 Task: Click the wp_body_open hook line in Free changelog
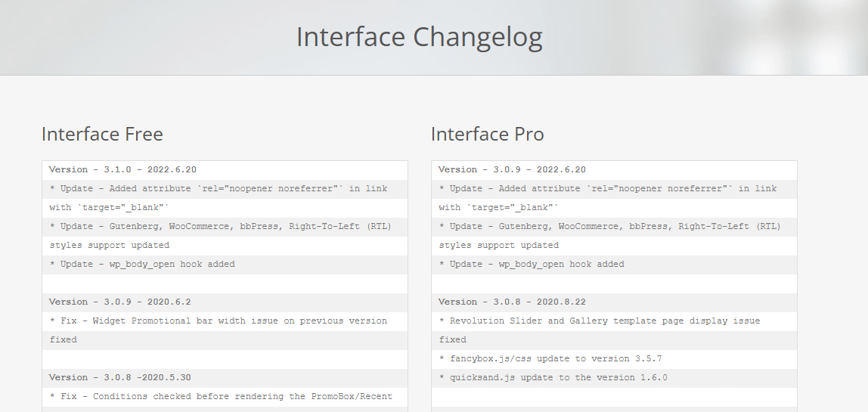142,264
